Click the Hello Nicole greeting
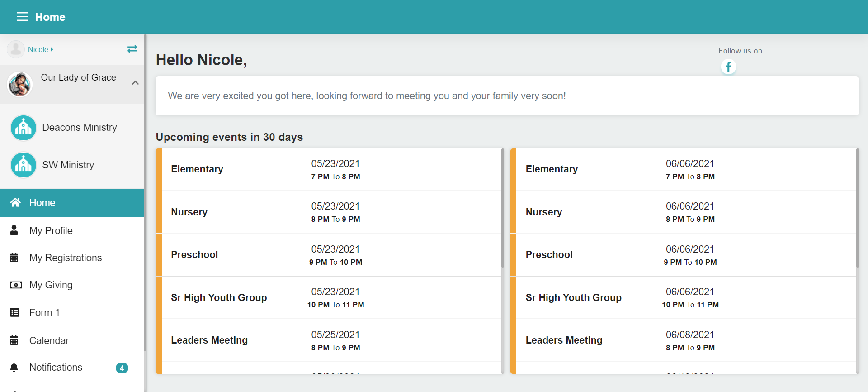Image resolution: width=868 pixels, height=392 pixels. (x=201, y=60)
